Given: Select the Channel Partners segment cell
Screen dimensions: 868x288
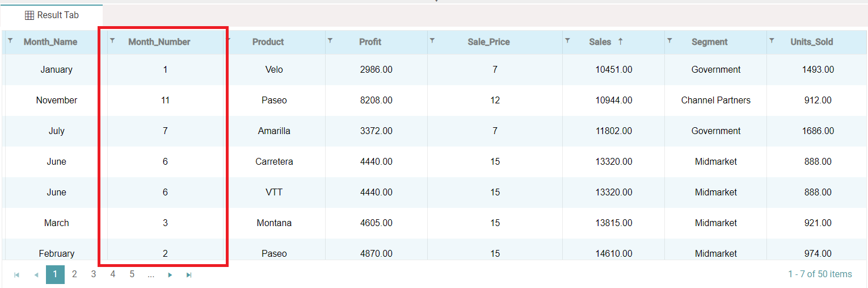Looking at the screenshot, I should tap(715, 101).
